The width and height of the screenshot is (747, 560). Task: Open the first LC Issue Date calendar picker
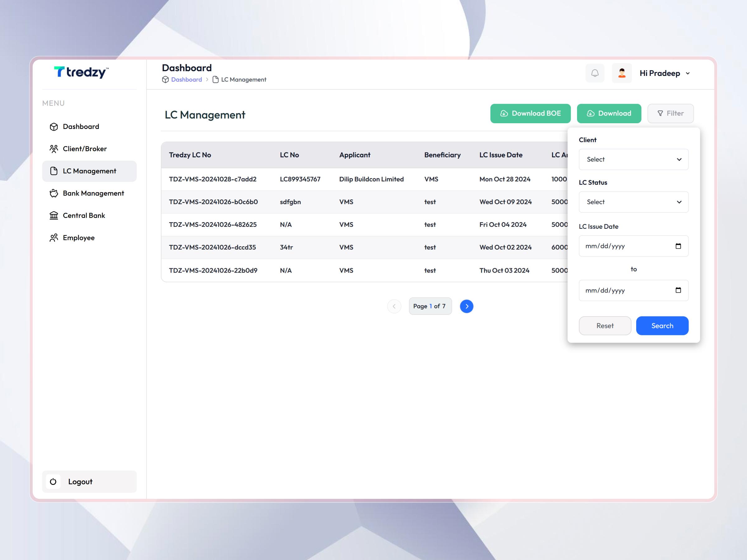(x=679, y=246)
